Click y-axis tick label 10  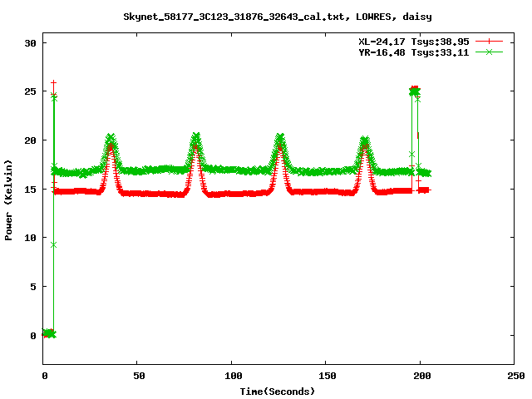pyautogui.click(x=30, y=238)
